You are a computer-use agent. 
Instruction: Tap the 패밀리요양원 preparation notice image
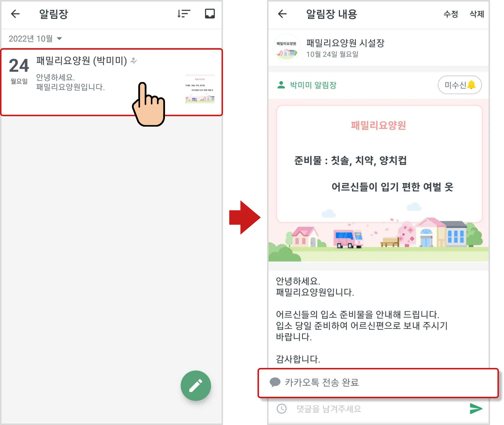[x=378, y=180]
